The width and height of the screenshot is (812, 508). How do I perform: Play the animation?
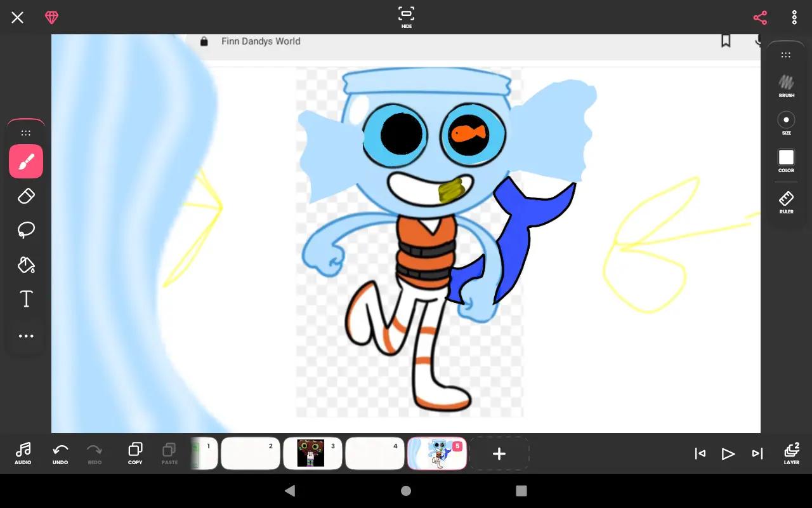pos(728,453)
